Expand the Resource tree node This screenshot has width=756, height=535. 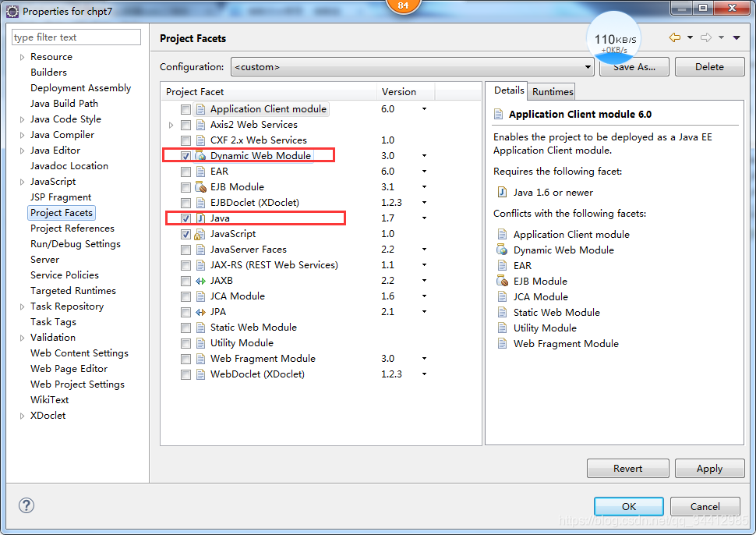22,57
